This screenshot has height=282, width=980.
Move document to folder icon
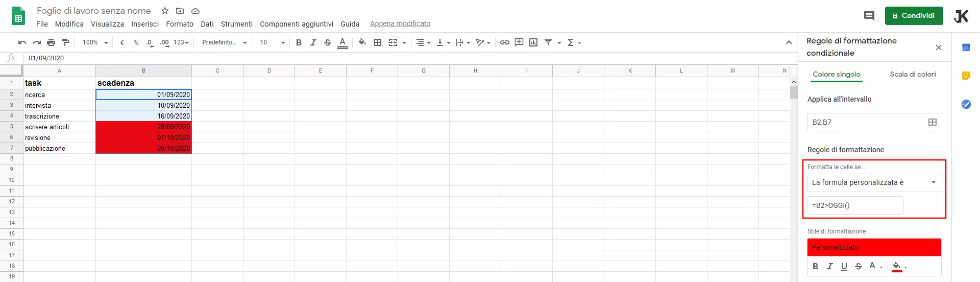(180, 11)
